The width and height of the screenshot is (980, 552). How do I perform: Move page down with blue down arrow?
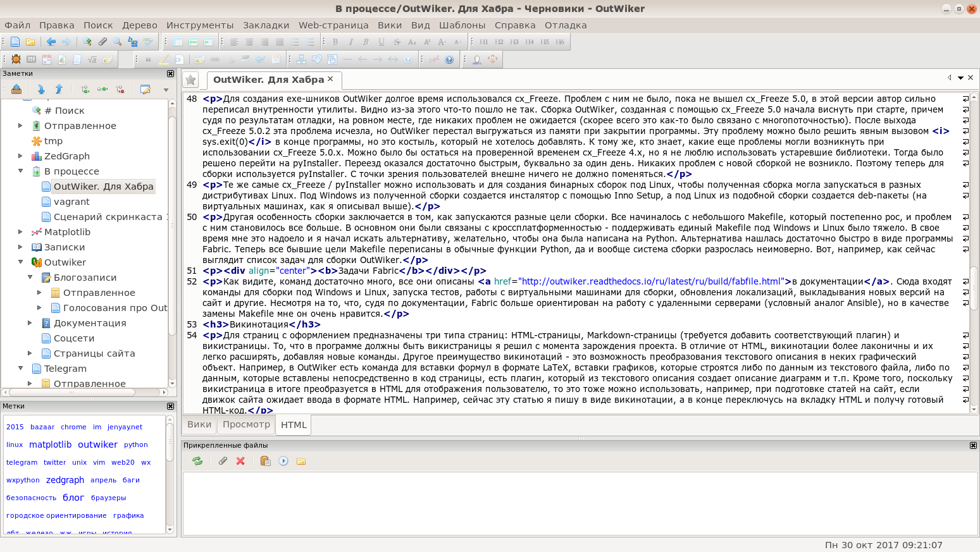(x=41, y=89)
